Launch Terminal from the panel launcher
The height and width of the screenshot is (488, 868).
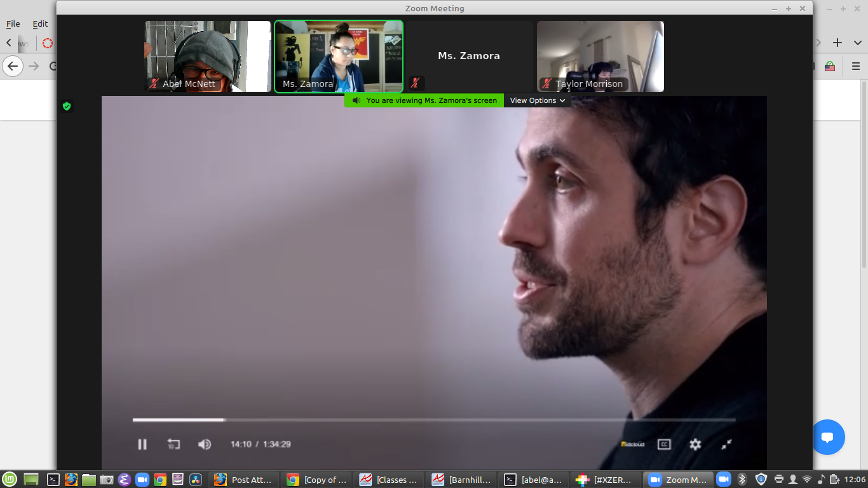tap(54, 480)
